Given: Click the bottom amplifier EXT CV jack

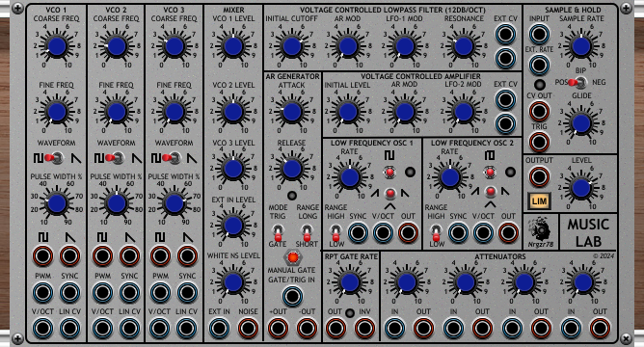Looking at the screenshot, I should 505,123.
